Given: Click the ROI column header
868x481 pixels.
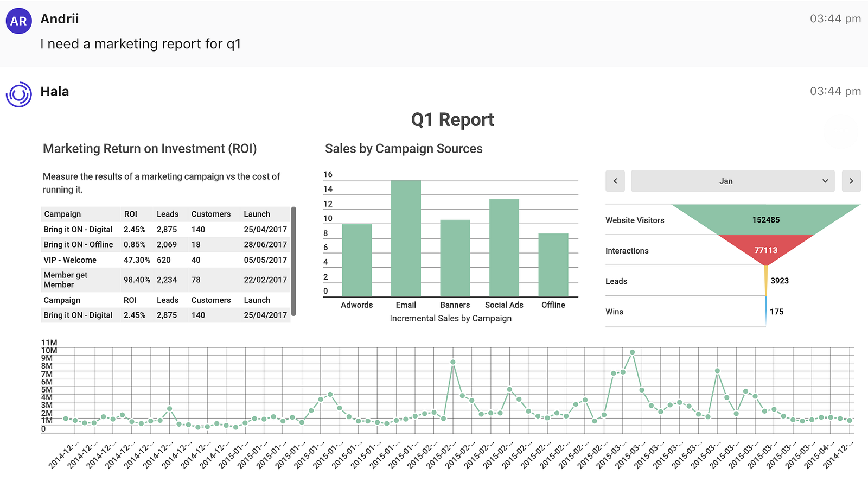Looking at the screenshot, I should coord(130,214).
